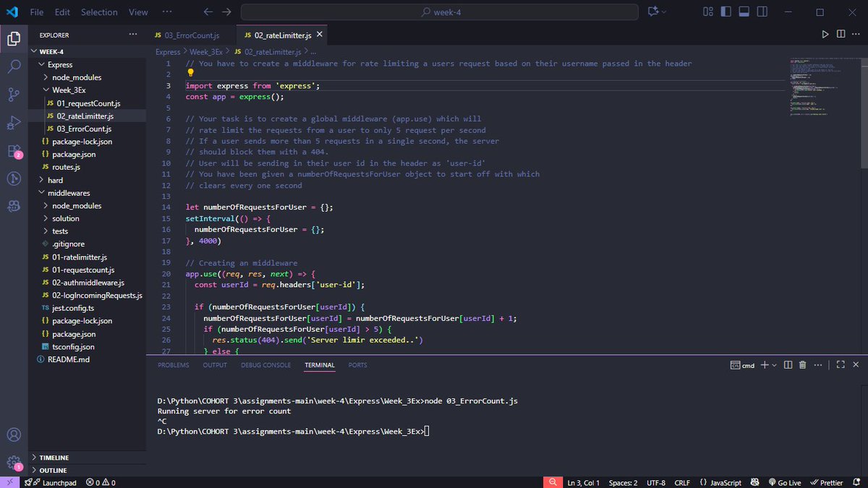Click CRLF end of line indicator

[682, 482]
